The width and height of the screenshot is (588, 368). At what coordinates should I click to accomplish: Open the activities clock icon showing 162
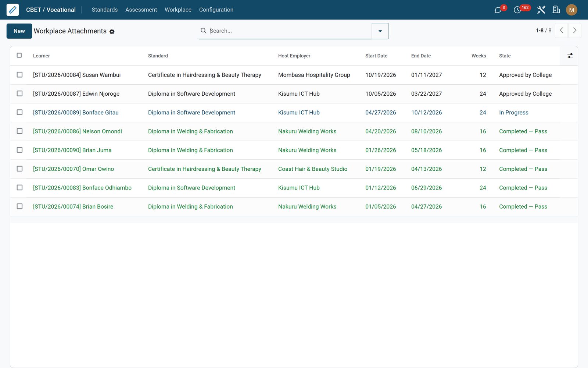pos(517,10)
